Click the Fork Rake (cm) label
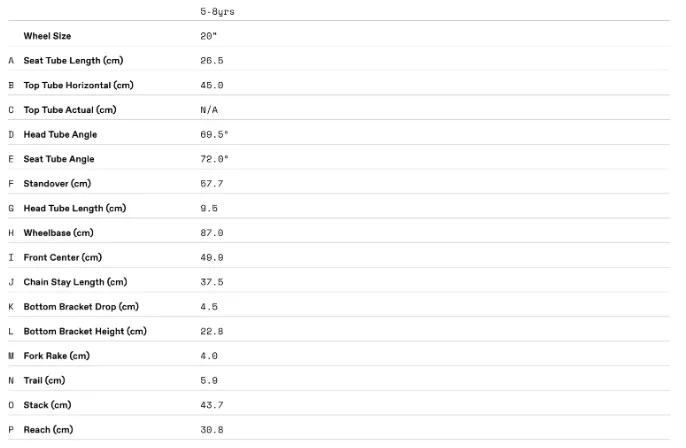Screen dimensions: 686x448 pos(57,356)
